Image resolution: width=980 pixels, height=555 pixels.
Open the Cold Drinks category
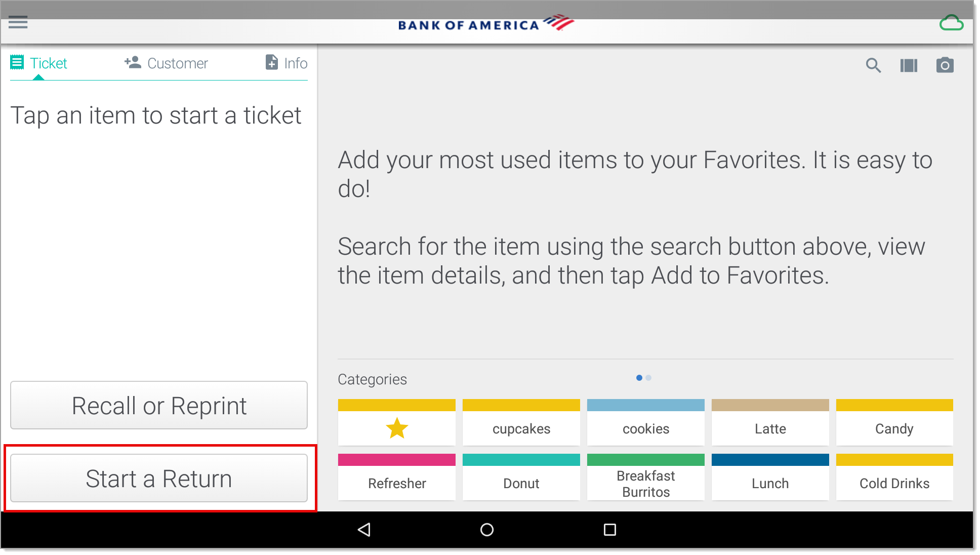(894, 477)
